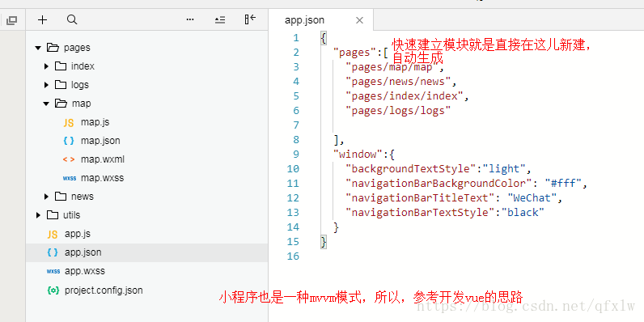The height and width of the screenshot is (322, 644).
Task: Click line number 9 in the gutter
Action: [x=296, y=155]
